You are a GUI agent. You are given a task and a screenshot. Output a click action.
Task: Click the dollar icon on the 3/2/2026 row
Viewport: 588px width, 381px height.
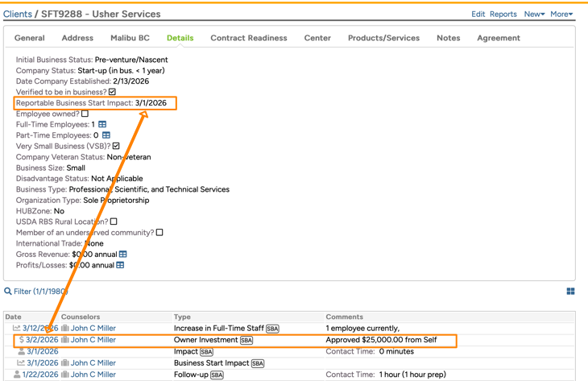point(21,340)
